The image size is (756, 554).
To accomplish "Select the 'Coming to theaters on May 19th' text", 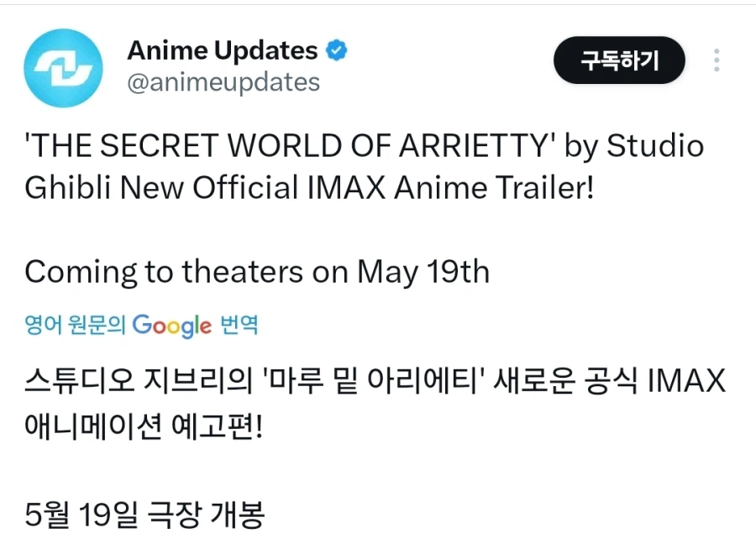I will coord(256,271).
